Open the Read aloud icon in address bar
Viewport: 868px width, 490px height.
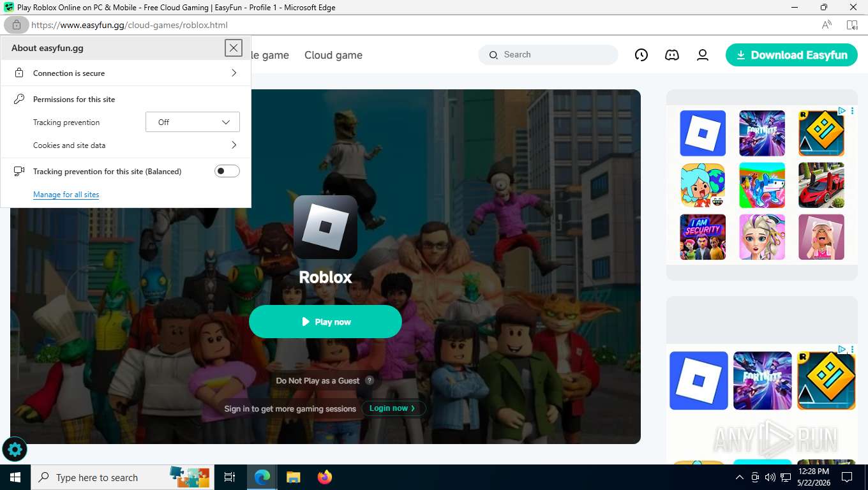pyautogui.click(x=827, y=25)
